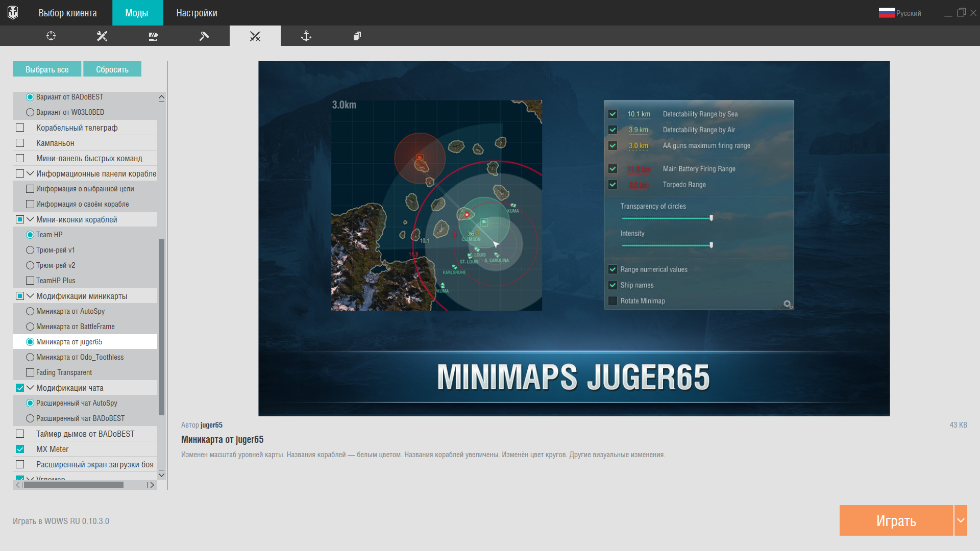The width and height of the screenshot is (980, 551).
Task: Click the horizontal scrollbar thumb
Action: 73,485
